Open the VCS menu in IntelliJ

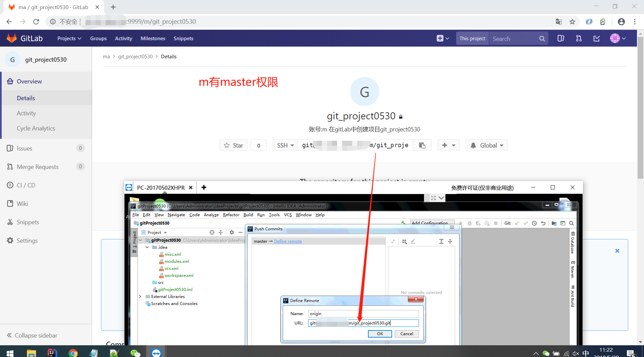point(288,215)
